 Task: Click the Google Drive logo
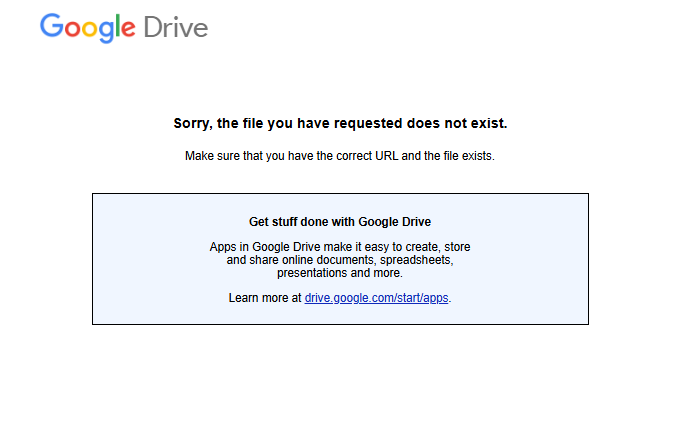pos(123,27)
